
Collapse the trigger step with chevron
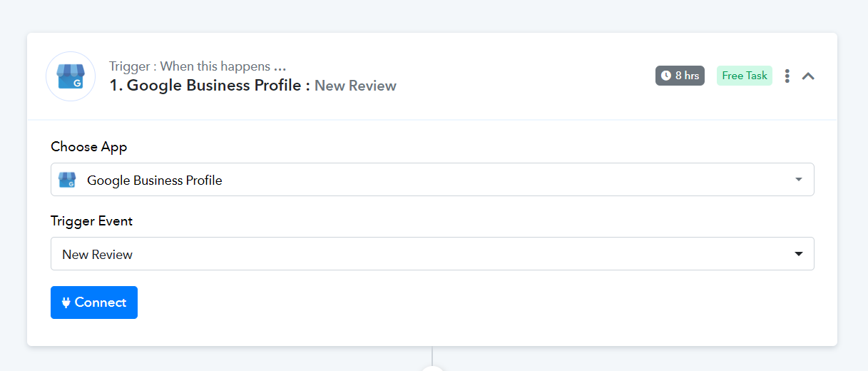808,76
